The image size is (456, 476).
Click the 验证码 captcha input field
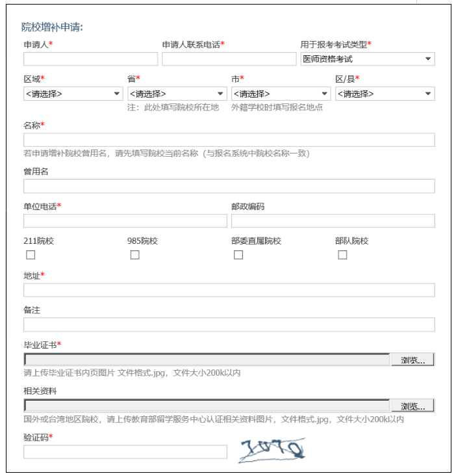125,451
